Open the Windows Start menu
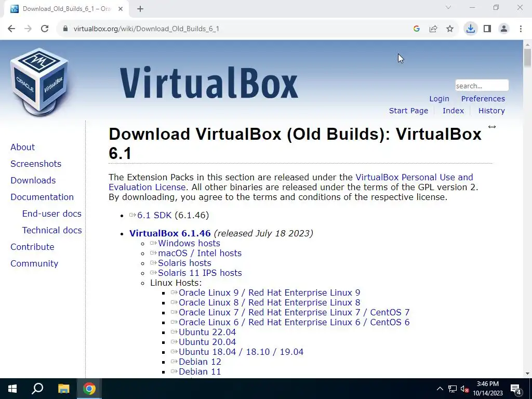 point(12,389)
